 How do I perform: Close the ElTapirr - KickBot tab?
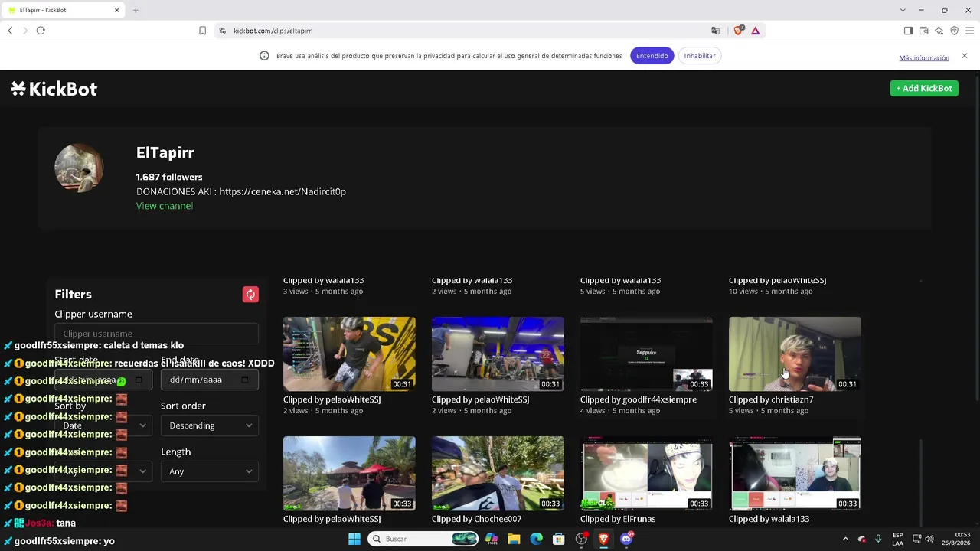point(117,10)
